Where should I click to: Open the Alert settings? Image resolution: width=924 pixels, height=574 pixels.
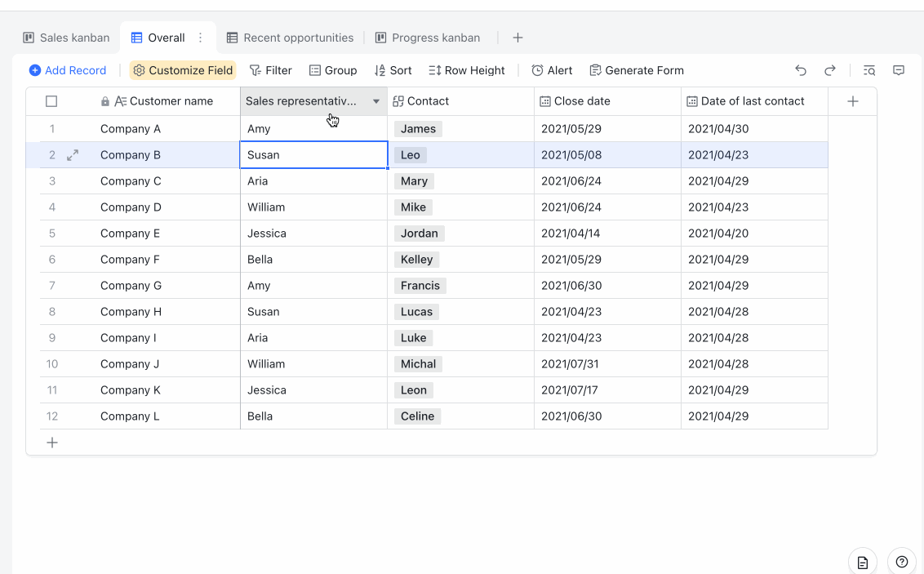pyautogui.click(x=552, y=70)
